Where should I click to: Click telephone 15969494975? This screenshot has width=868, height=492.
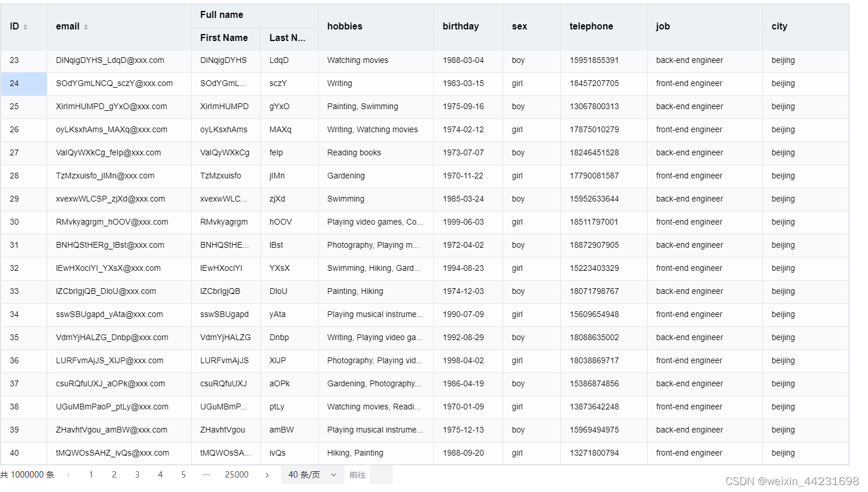[594, 430]
